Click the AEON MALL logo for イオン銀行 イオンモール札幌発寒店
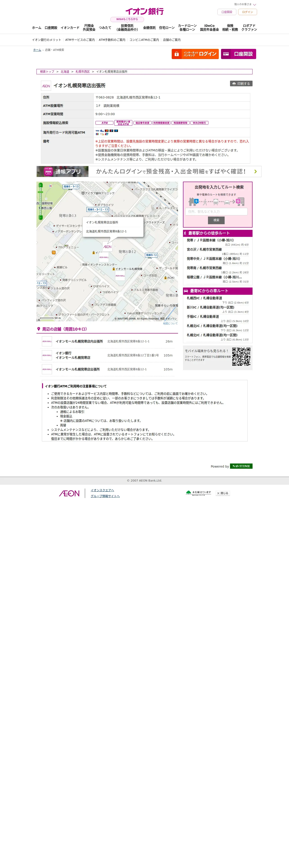289x868 pixels. (47, 356)
